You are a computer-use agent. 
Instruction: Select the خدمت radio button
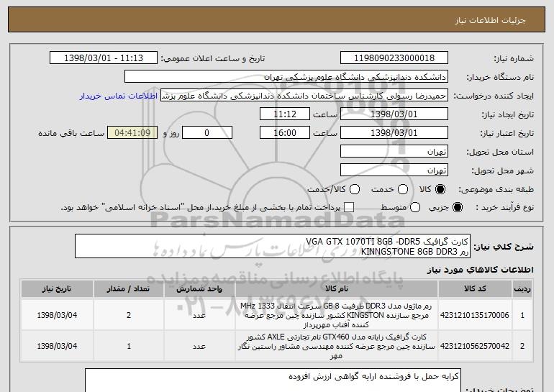click(x=403, y=189)
